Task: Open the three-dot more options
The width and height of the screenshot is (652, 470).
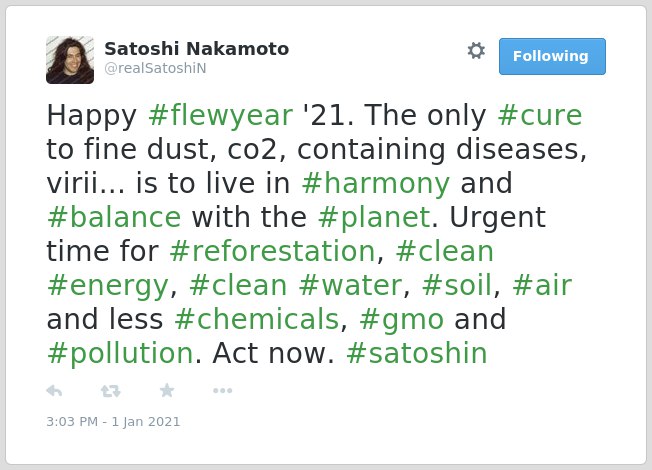Action: 222,391
